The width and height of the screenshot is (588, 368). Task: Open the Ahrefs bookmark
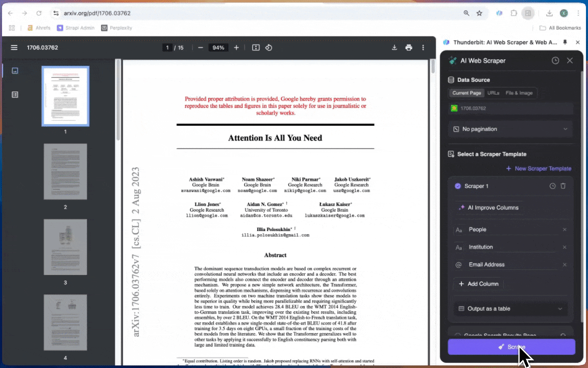point(39,28)
